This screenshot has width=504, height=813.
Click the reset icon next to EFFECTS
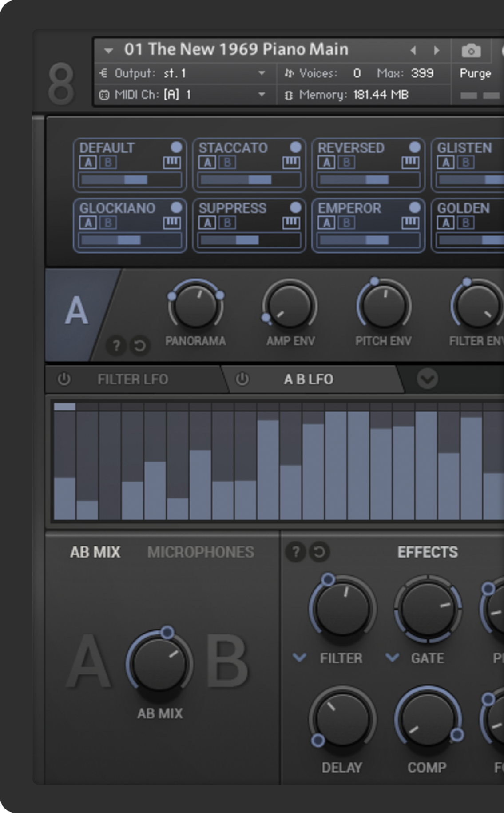319,552
